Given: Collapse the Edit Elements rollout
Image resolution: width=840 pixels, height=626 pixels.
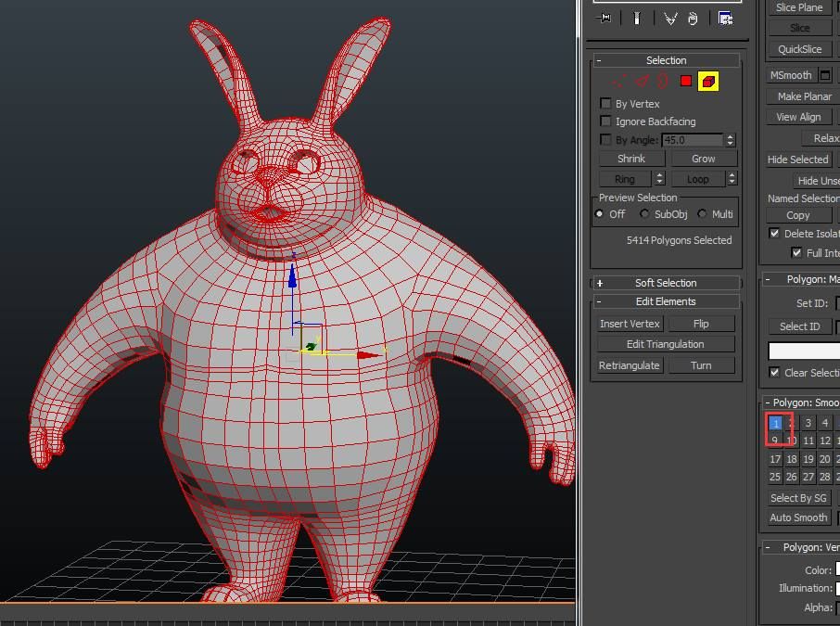Looking at the screenshot, I should coord(666,301).
